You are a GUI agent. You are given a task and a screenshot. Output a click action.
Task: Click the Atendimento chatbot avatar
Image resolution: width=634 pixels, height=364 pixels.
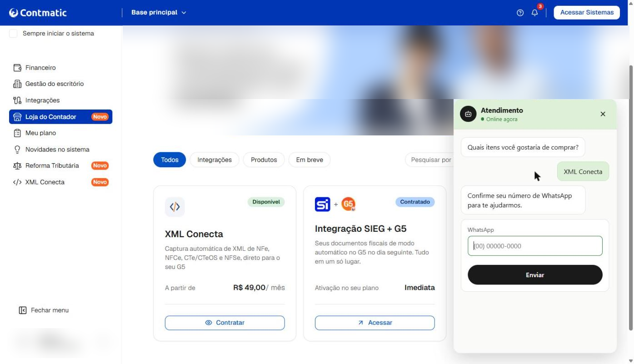468,114
